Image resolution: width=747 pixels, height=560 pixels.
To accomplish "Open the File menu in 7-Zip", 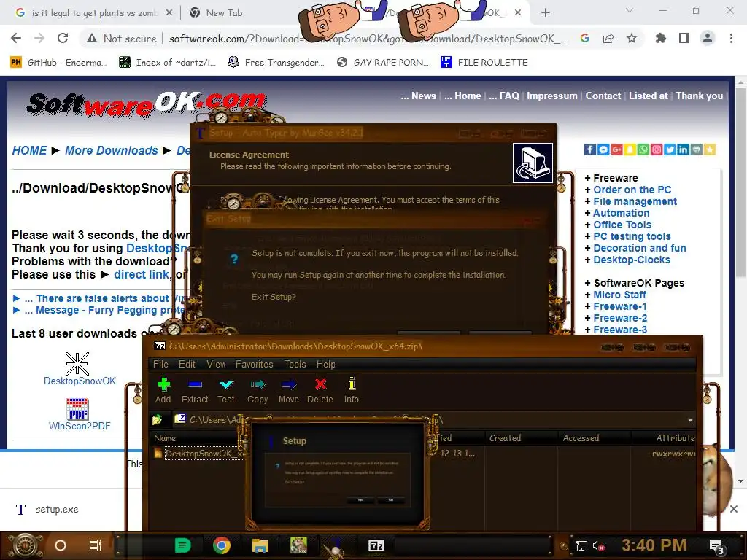I will point(160,365).
